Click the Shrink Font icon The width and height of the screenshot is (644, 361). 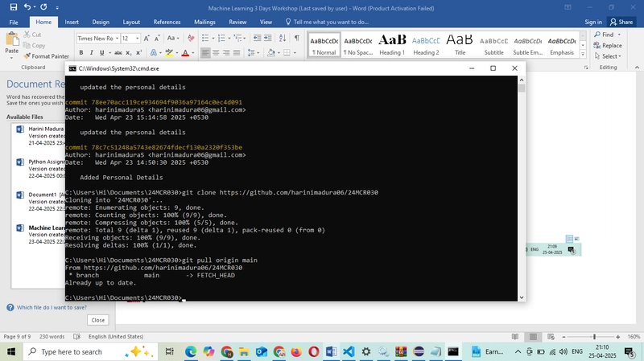click(157, 38)
